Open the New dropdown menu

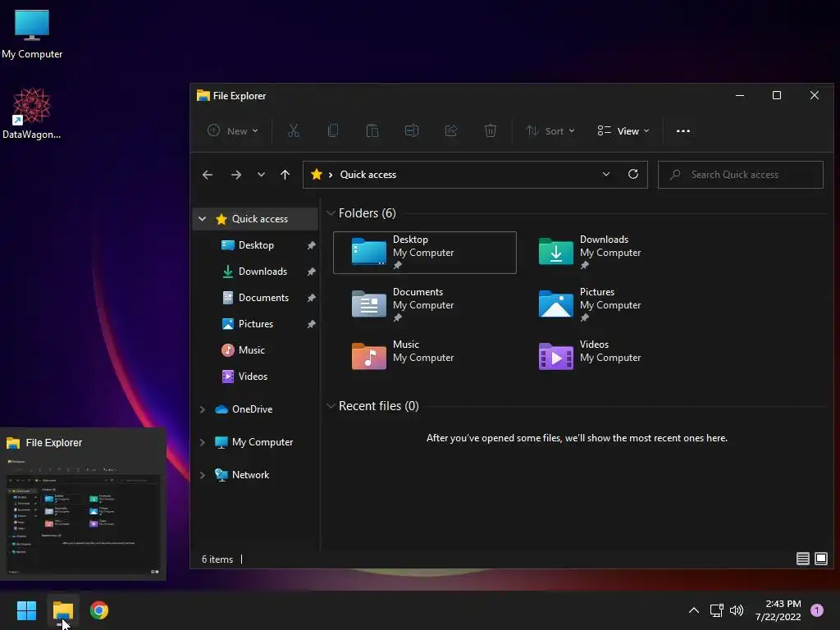(233, 130)
